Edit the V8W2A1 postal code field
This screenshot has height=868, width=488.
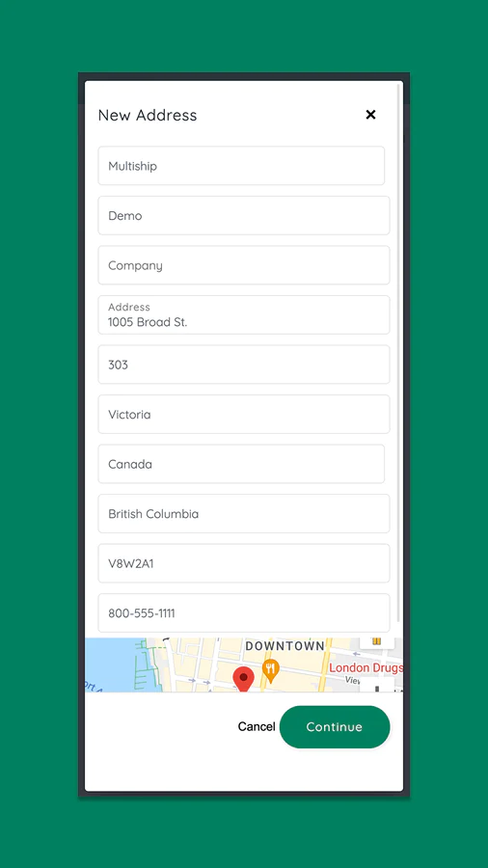coord(244,563)
